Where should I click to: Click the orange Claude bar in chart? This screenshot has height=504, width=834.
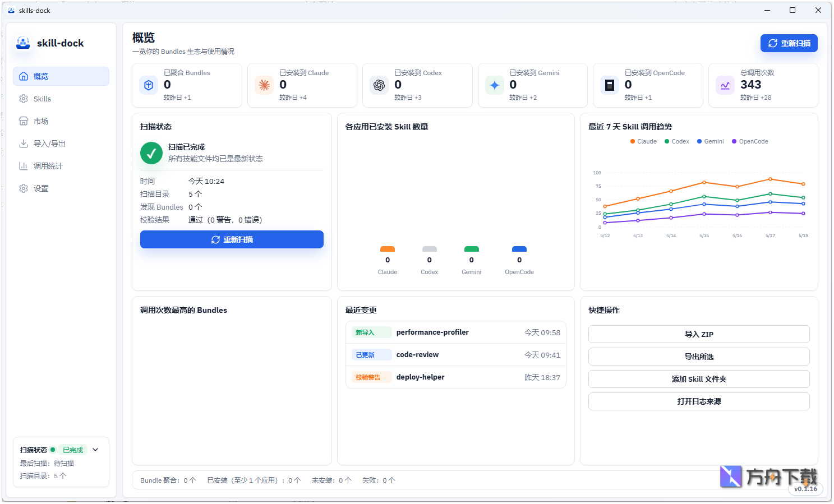(388, 249)
